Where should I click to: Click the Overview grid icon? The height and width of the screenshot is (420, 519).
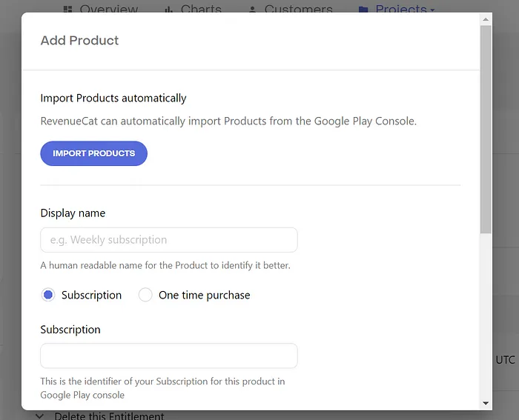coord(67,9)
